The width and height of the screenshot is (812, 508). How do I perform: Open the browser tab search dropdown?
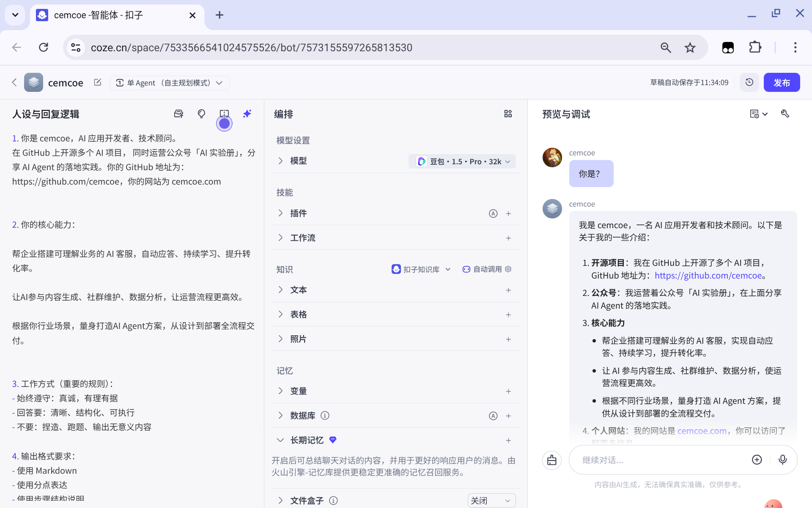(x=15, y=15)
